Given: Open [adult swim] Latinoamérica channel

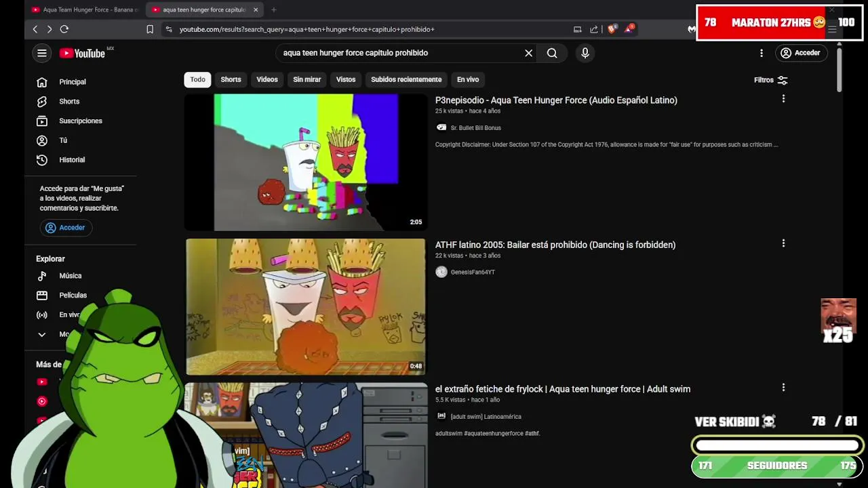Looking at the screenshot, I should [x=486, y=416].
